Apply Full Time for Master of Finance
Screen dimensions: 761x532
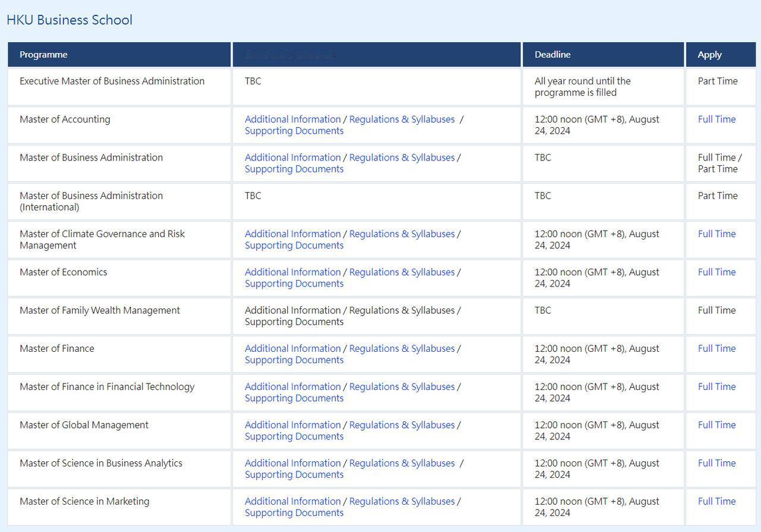pos(716,349)
